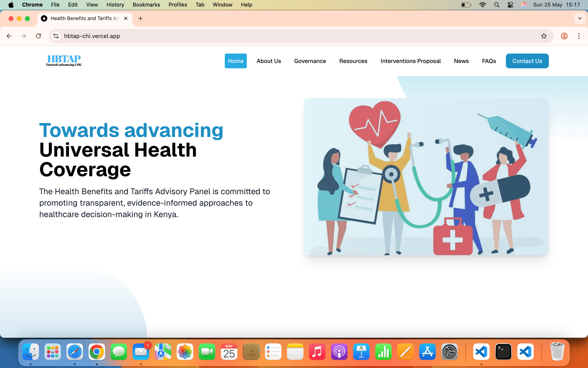The height and width of the screenshot is (368, 588).
Task: Open Control Center icon
Action: (x=510, y=5)
